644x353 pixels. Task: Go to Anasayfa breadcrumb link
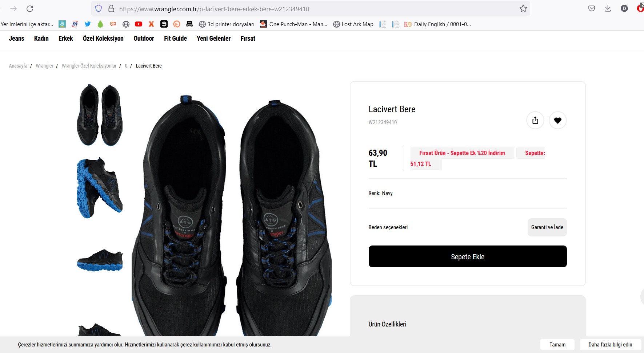pyautogui.click(x=18, y=66)
